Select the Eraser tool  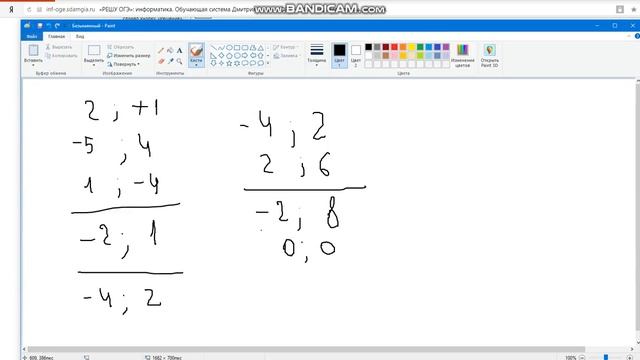coord(161,61)
